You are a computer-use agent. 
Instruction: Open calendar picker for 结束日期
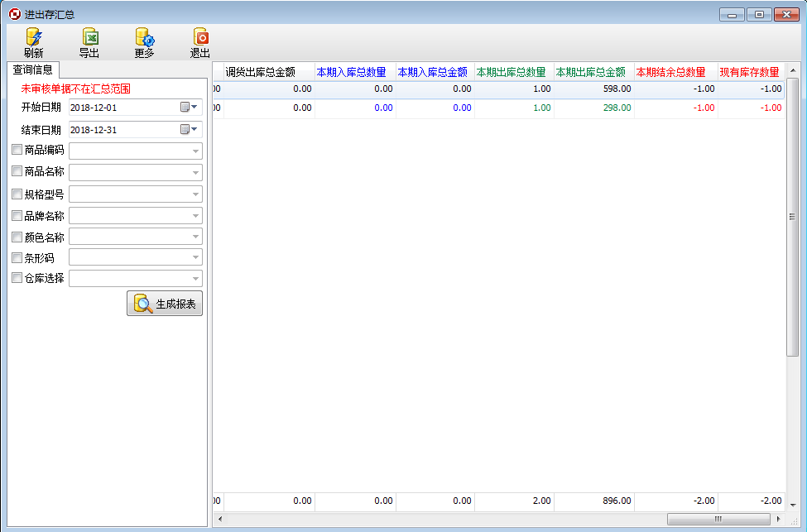[189, 129]
